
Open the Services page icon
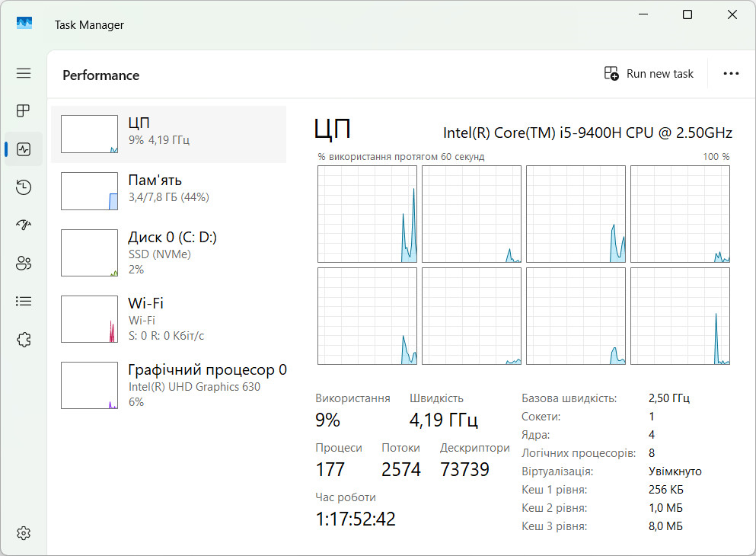(x=24, y=340)
